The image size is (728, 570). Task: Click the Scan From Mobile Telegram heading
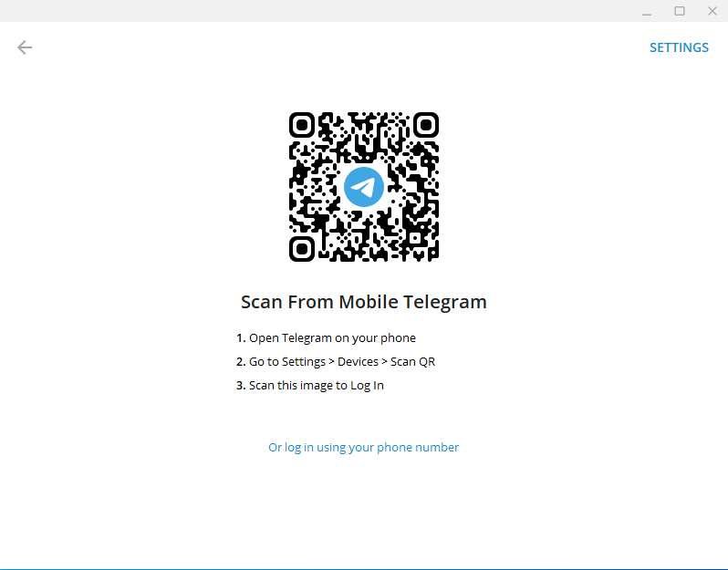363,302
